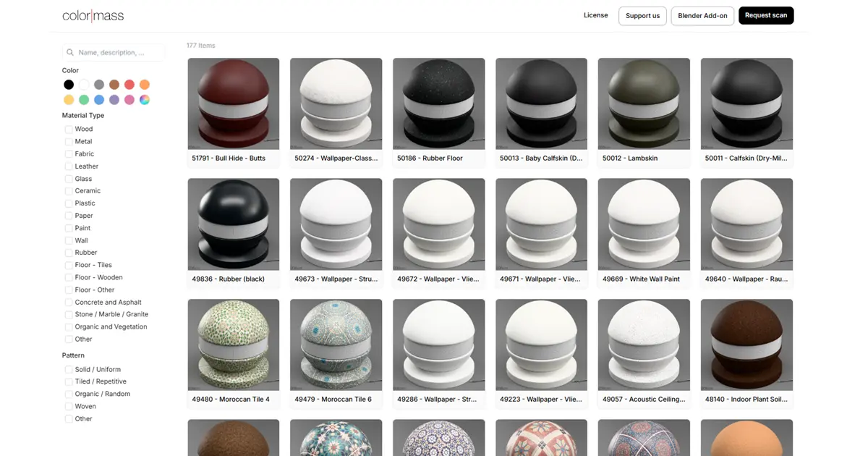Click the '49671 - Wallpaper - Vlie...' label

(541, 279)
